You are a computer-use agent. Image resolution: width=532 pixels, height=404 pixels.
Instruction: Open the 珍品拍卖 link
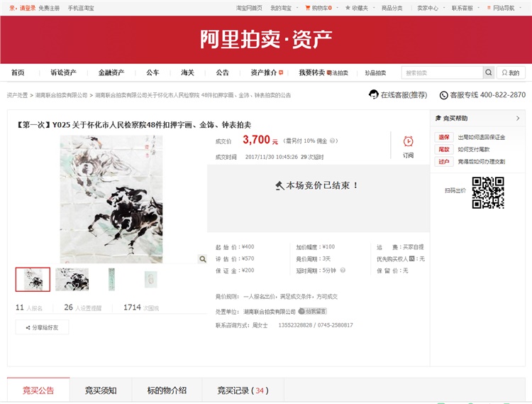coord(375,72)
